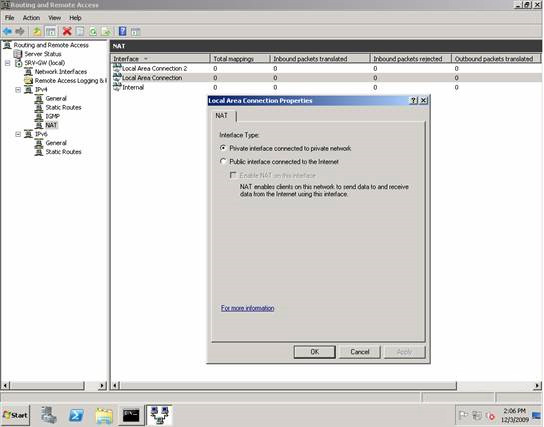Open the Start menu
The image size is (544, 427).
(x=15, y=415)
